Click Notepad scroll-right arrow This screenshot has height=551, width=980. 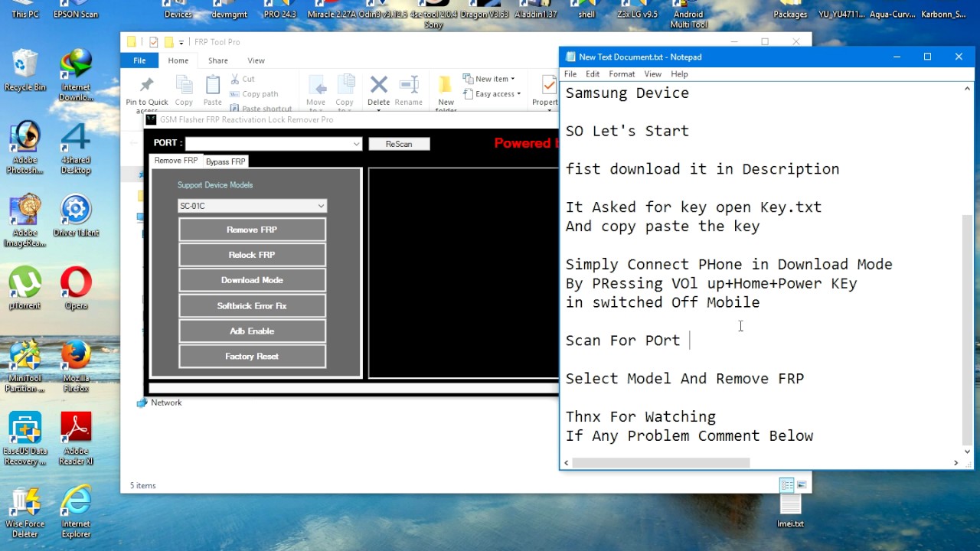tap(955, 462)
